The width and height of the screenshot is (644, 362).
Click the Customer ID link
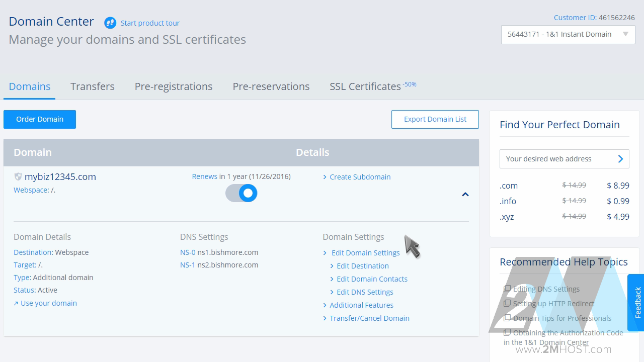[x=575, y=18]
